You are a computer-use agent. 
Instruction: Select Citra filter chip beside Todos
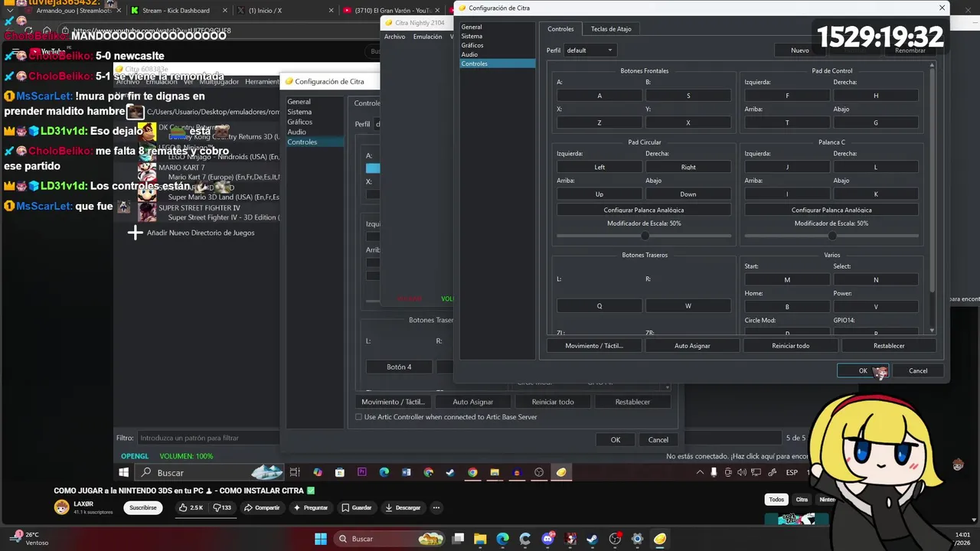[802, 500]
